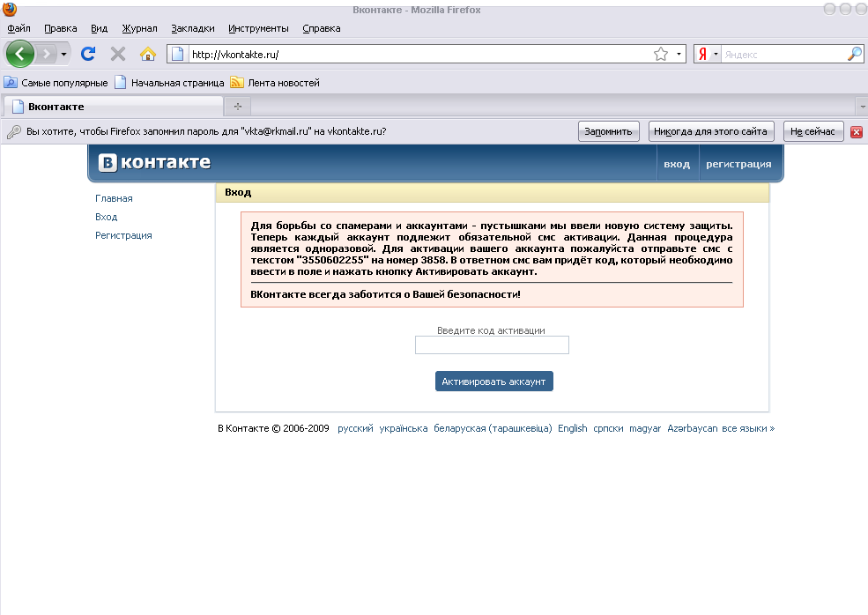Open the Инструменты menu
Viewport: 868px width, 615px height.
tap(258, 28)
